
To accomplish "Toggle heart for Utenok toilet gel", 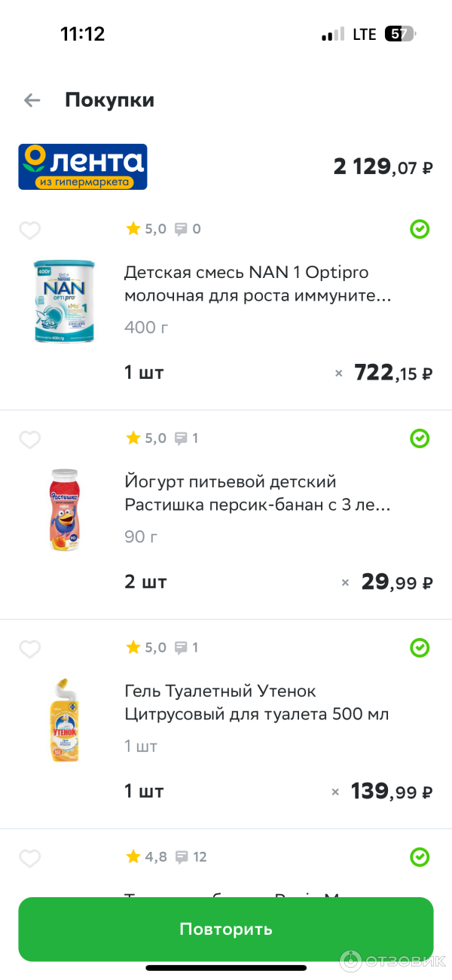I will click(x=29, y=649).
